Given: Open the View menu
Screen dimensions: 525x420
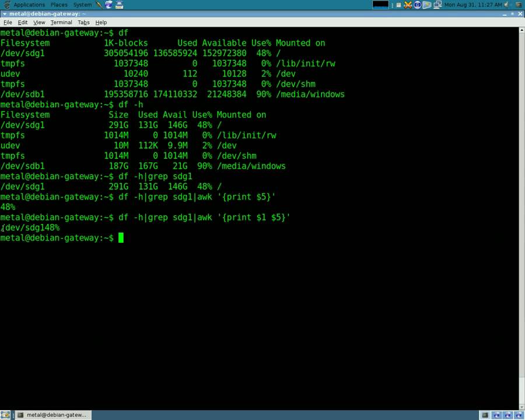Looking at the screenshot, I should coord(39,22).
